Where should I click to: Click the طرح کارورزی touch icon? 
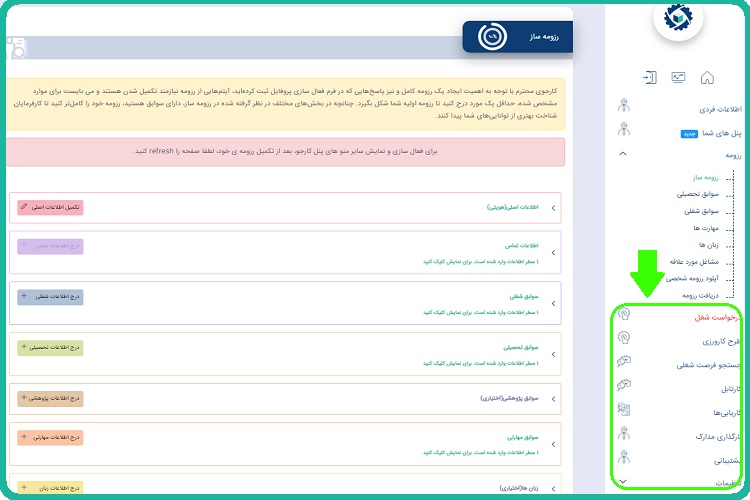[x=624, y=338]
